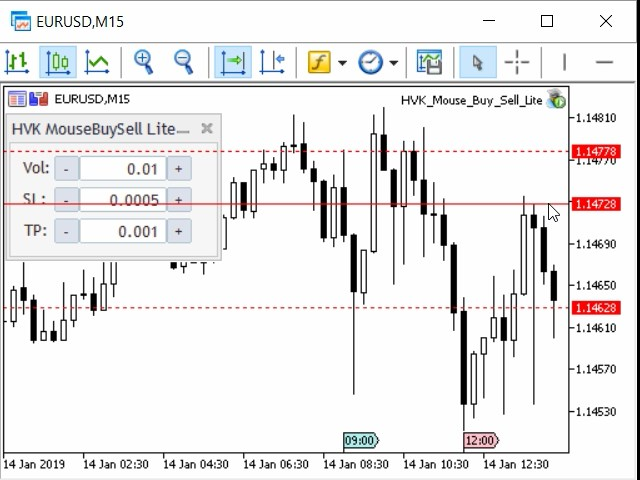Increase TP with plus button
Image resolution: width=640 pixels, height=480 pixels.
point(179,231)
